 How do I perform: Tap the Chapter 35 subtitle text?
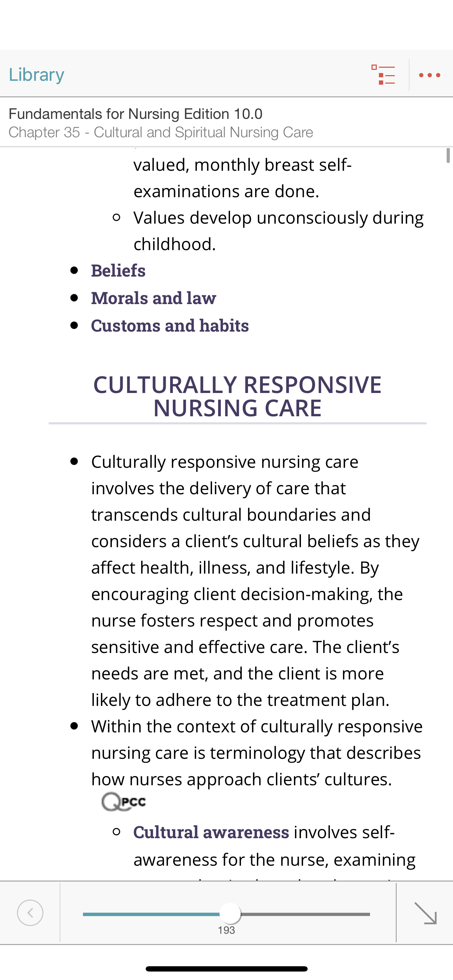tap(161, 132)
